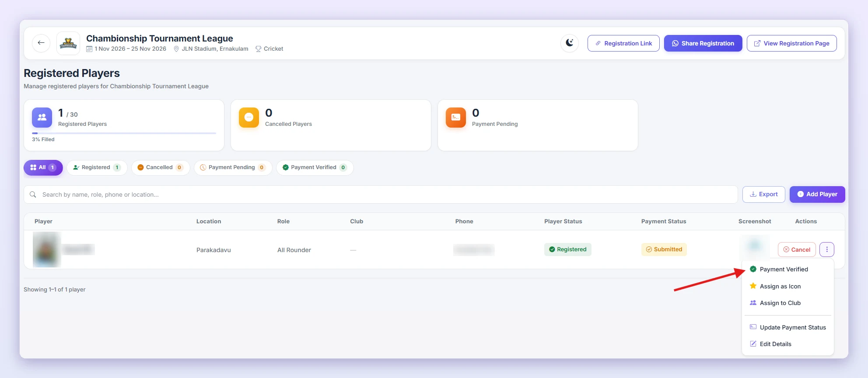This screenshot has height=378, width=868.
Task: Select Edit Details menu item
Action: (x=787, y=344)
